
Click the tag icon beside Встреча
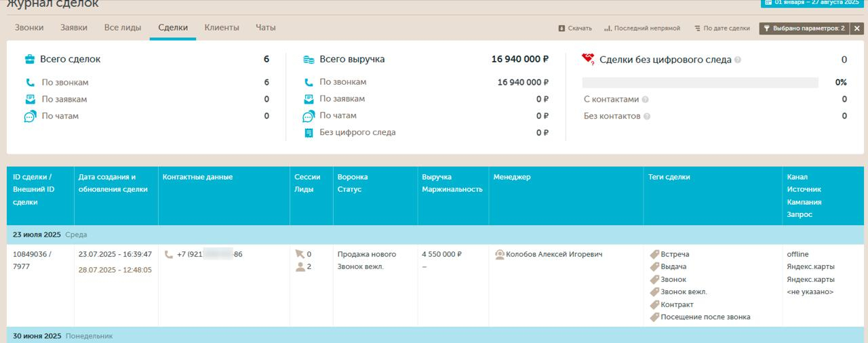(654, 255)
